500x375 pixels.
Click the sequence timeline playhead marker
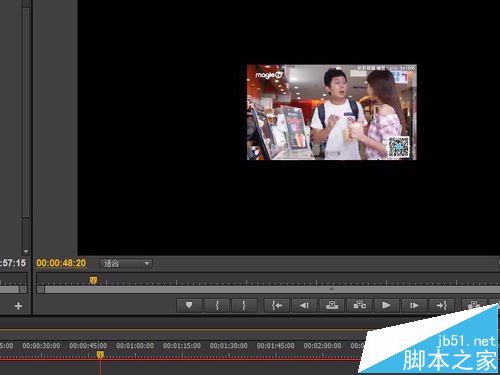[100, 354]
